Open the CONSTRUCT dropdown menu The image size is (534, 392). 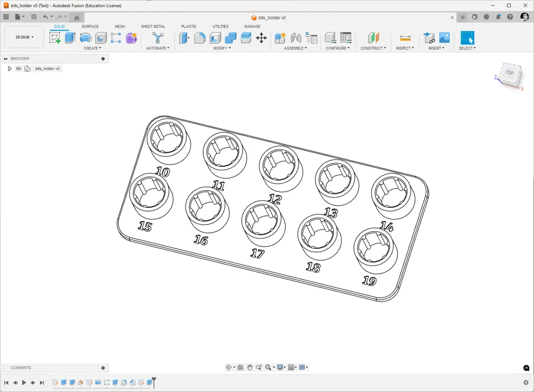pyautogui.click(x=373, y=49)
